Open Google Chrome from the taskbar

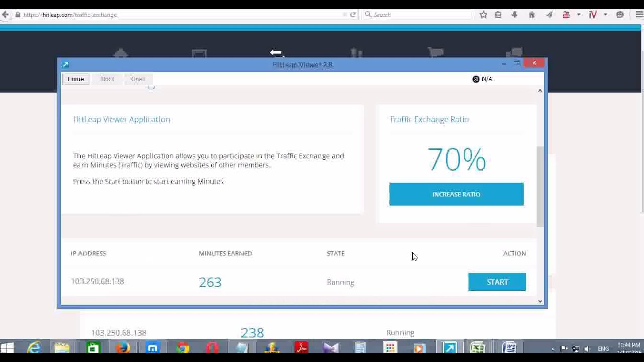point(183,348)
